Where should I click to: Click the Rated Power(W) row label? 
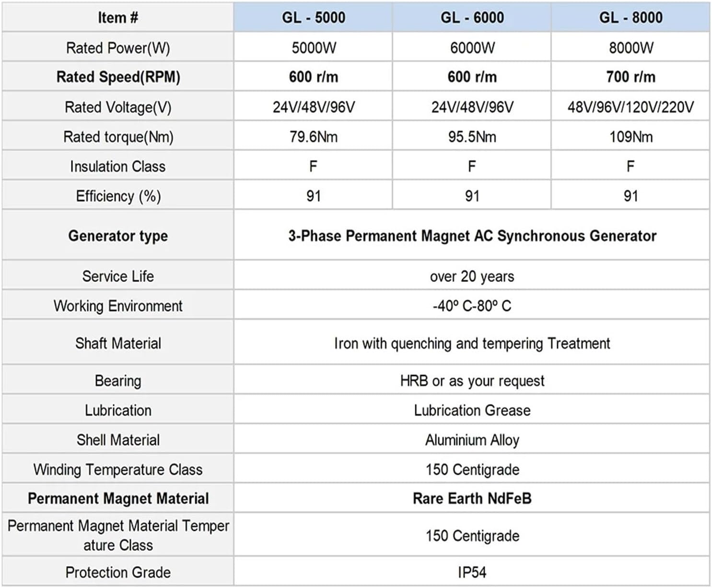pyautogui.click(x=118, y=47)
